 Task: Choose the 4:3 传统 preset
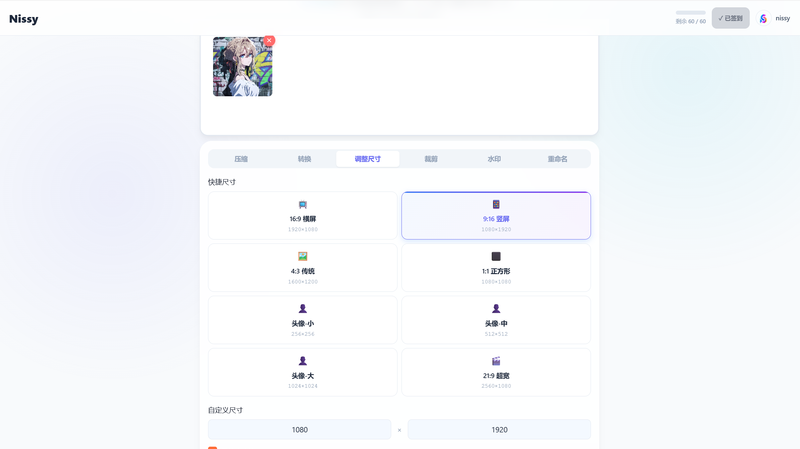(303, 267)
